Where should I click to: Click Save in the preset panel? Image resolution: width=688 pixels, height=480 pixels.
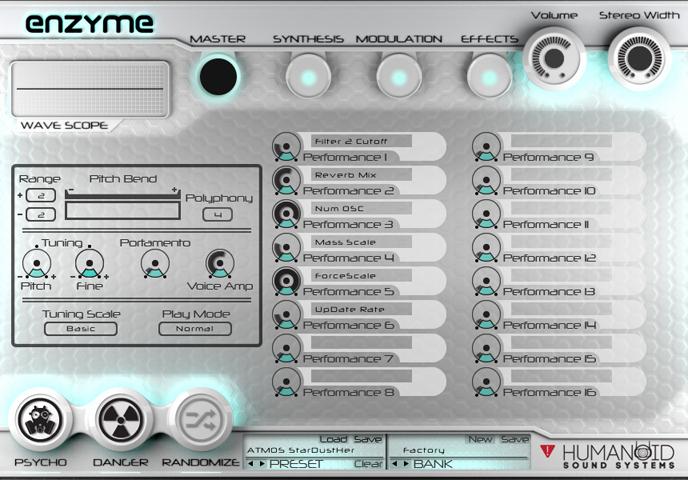(x=368, y=439)
